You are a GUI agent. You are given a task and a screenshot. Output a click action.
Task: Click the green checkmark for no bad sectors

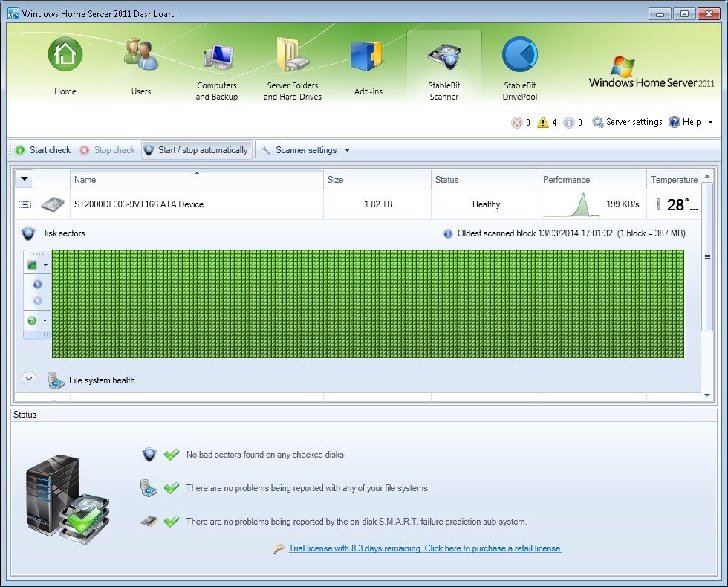point(172,454)
